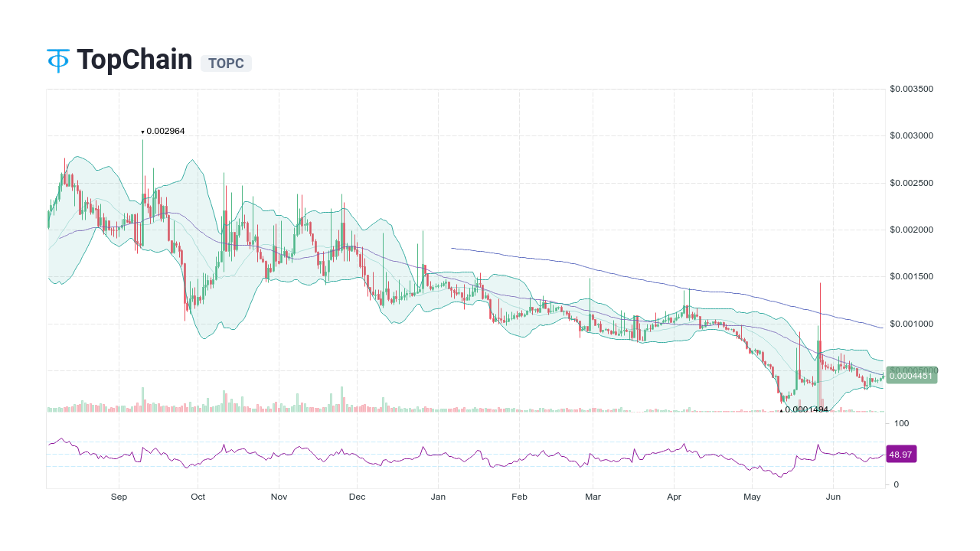
Task: Select the green current price label 0.0004451
Action: tap(911, 376)
